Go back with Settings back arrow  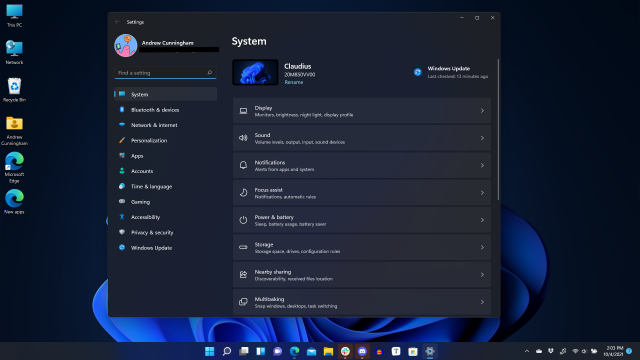117,22
